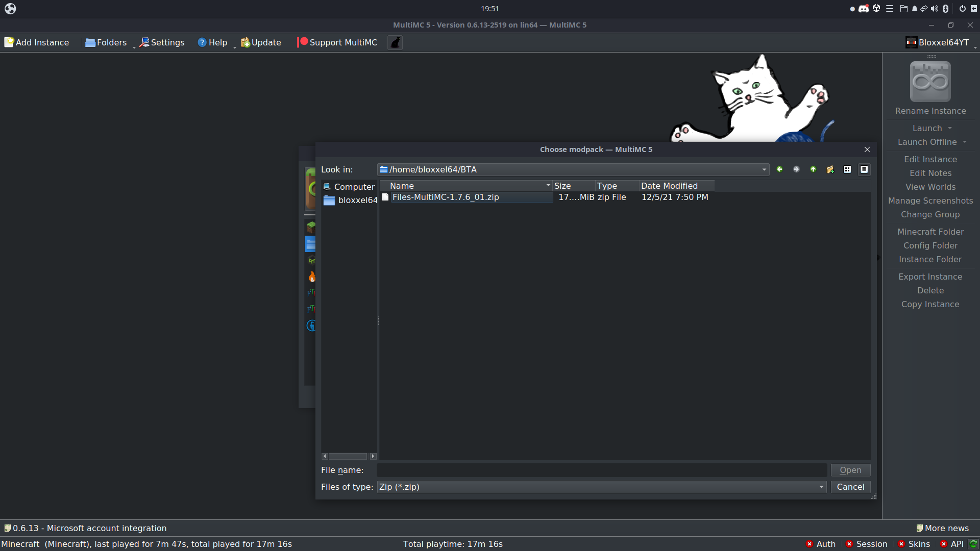Select the Technic modpack source
The width and height of the screenshot is (980, 551).
point(311,325)
